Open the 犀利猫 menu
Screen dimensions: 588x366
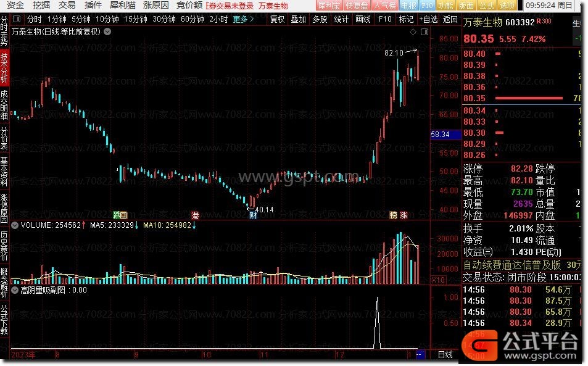123,6
